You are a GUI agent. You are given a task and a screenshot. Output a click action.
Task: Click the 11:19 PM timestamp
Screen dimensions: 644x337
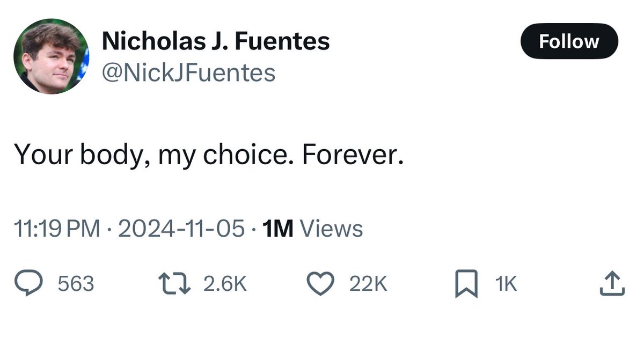(57, 229)
